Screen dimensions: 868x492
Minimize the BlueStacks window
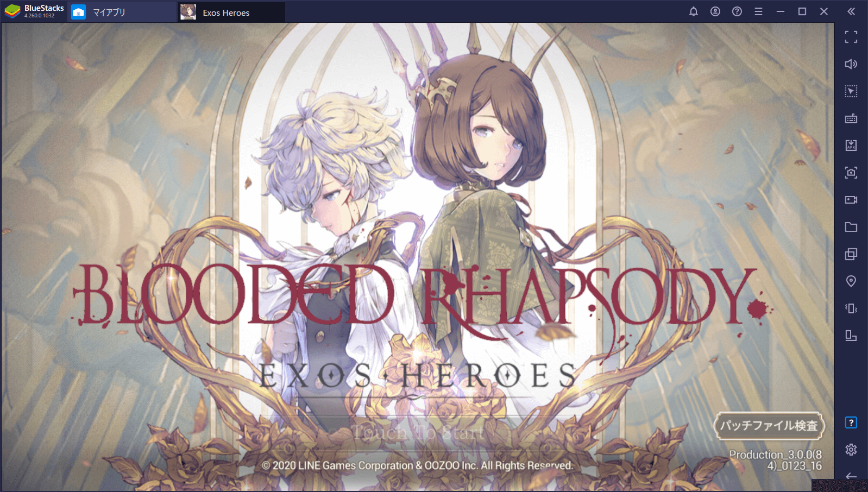781,11
